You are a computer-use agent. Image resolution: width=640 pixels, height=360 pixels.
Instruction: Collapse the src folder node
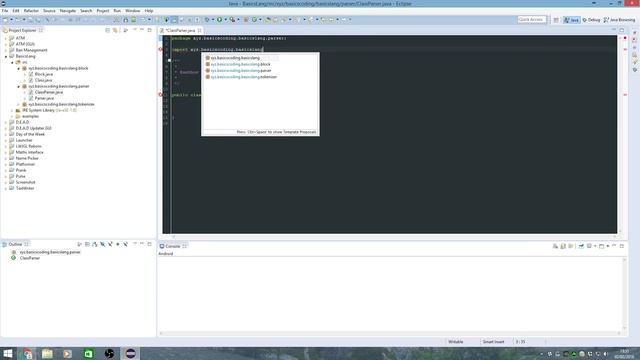(12, 62)
